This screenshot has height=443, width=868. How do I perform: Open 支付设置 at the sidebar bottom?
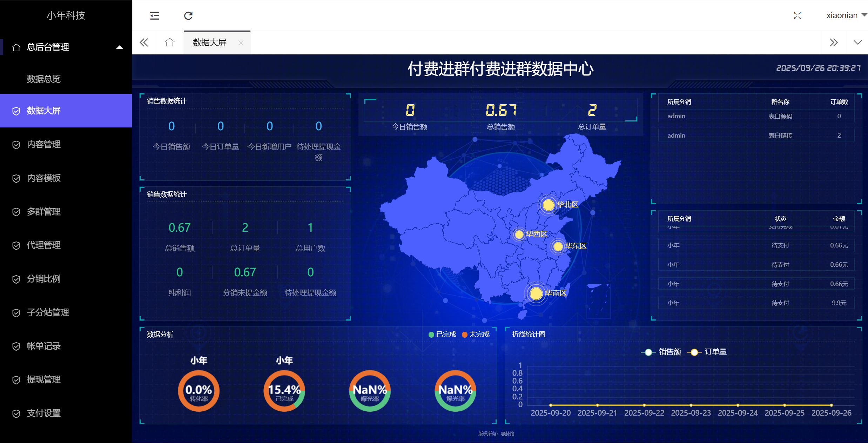(43, 413)
